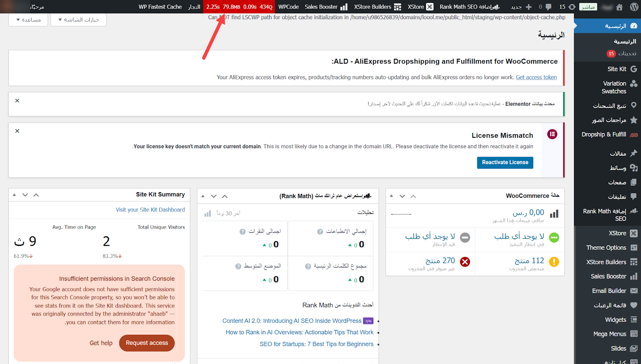This screenshot has height=364, width=641.
Task: Dismiss the Elementor database update notice
Action: pyautogui.click(x=17, y=101)
